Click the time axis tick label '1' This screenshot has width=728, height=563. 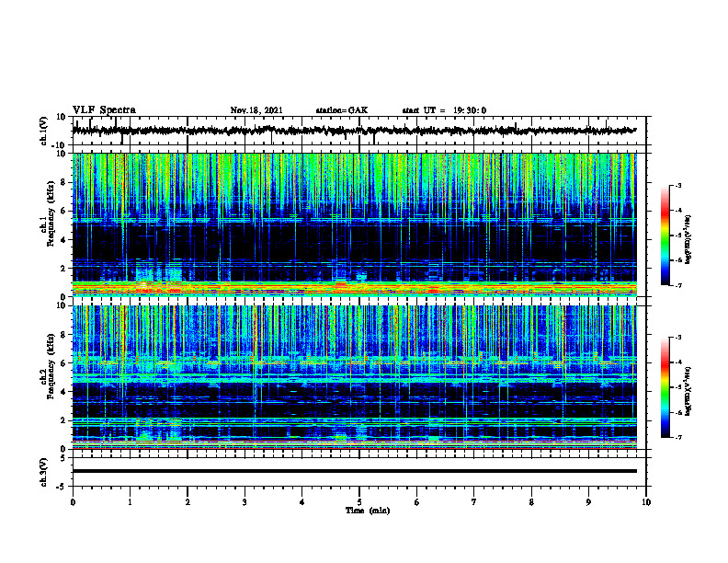130,502
